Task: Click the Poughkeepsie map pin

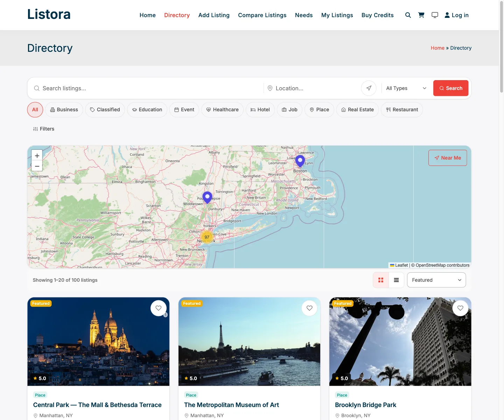Action: tap(207, 197)
